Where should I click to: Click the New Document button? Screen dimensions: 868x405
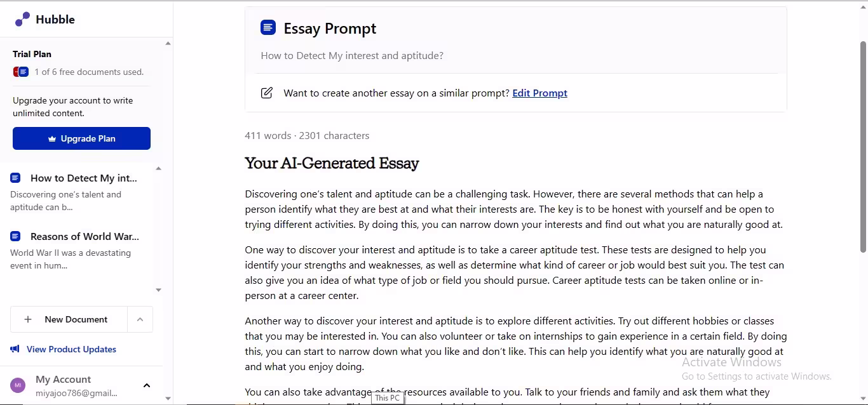click(x=76, y=319)
